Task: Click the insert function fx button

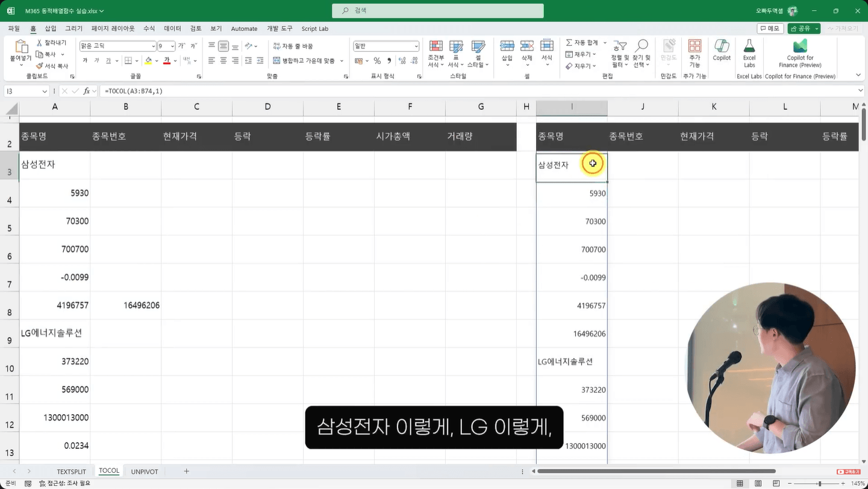Action: [x=87, y=91]
